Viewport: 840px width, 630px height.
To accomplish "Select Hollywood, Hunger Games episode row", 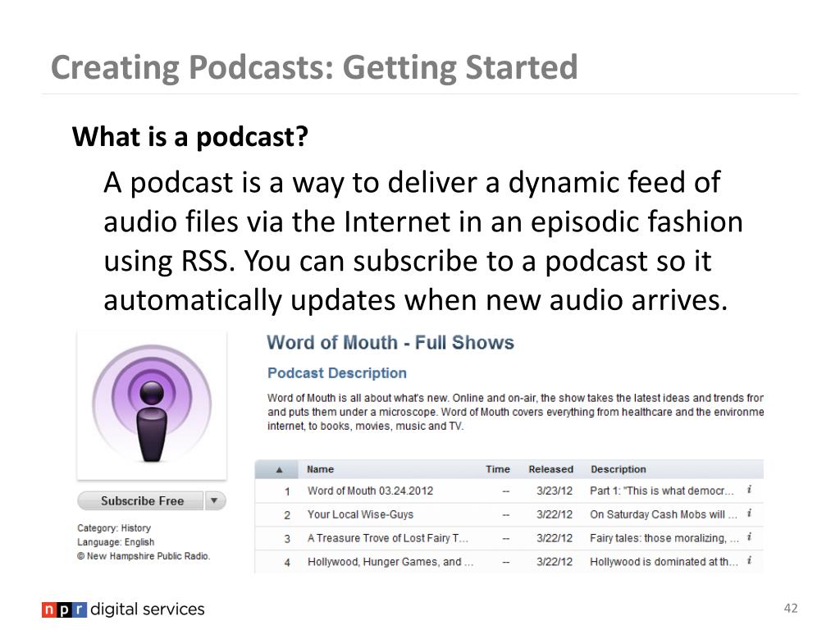I will 390,563.
